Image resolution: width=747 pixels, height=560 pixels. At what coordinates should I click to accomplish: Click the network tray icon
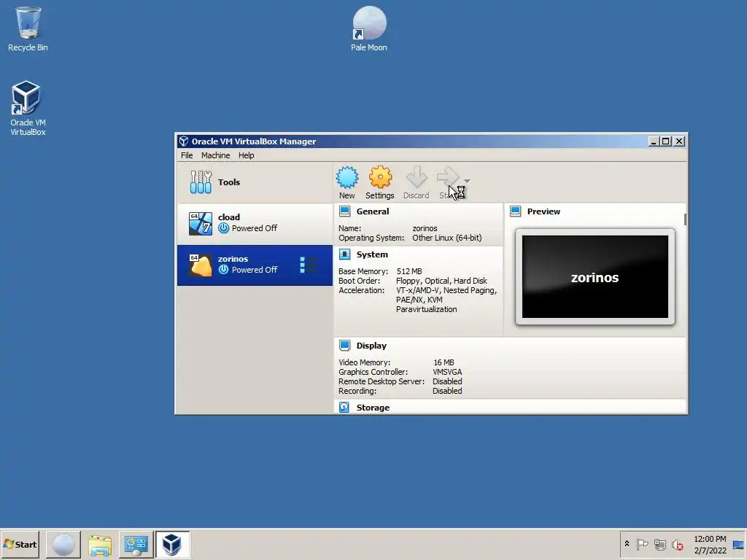[x=659, y=544]
